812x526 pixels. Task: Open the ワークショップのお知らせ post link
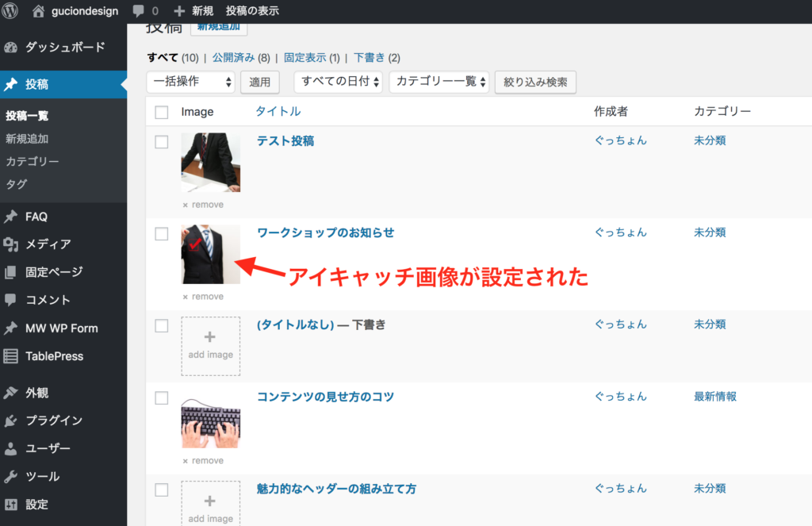(325, 232)
